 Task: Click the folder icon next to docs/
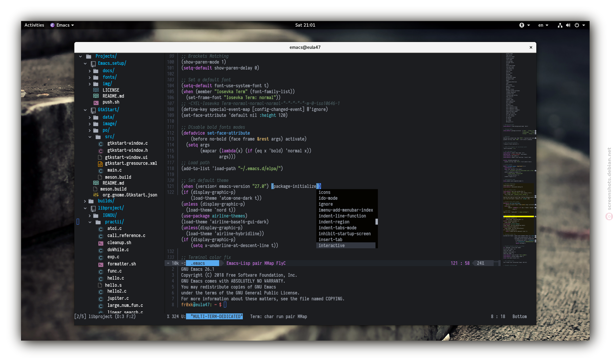point(96,71)
